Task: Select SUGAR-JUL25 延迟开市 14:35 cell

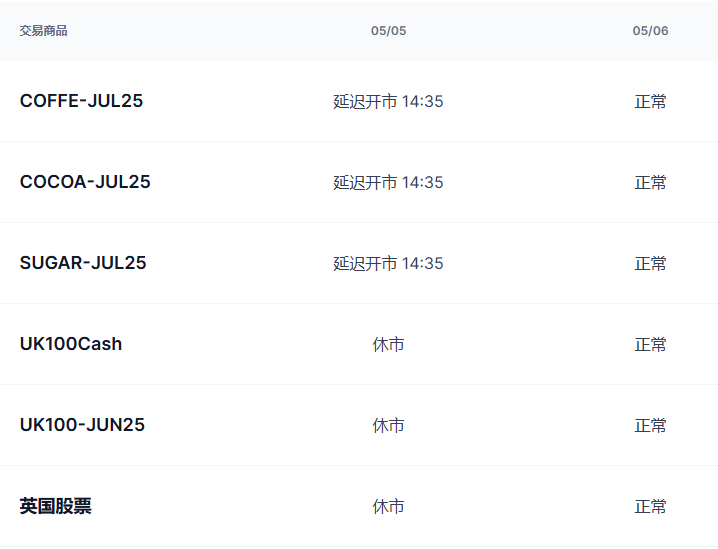Action: click(388, 263)
